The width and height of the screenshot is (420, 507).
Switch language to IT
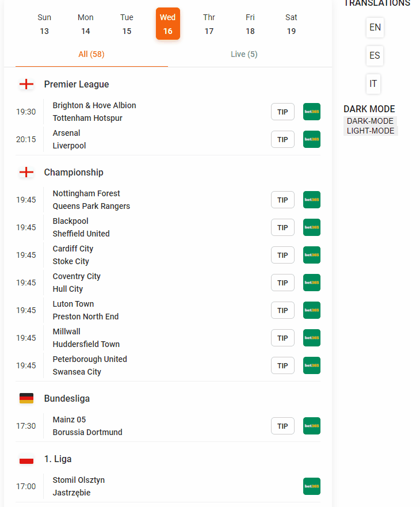click(373, 84)
